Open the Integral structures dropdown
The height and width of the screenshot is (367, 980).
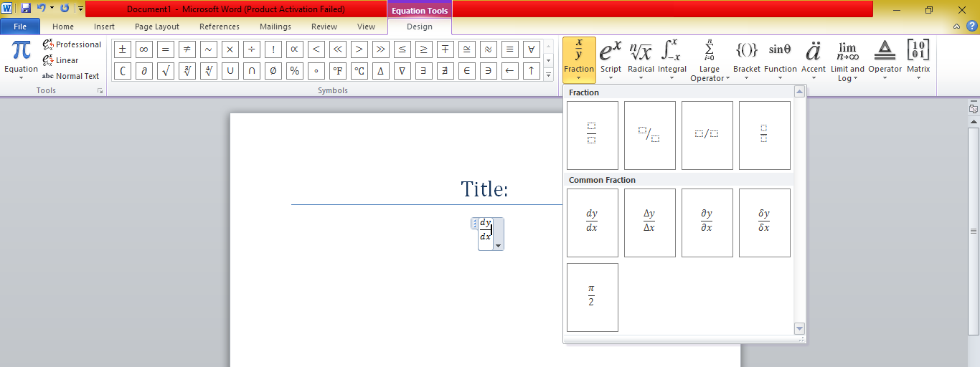pyautogui.click(x=672, y=60)
